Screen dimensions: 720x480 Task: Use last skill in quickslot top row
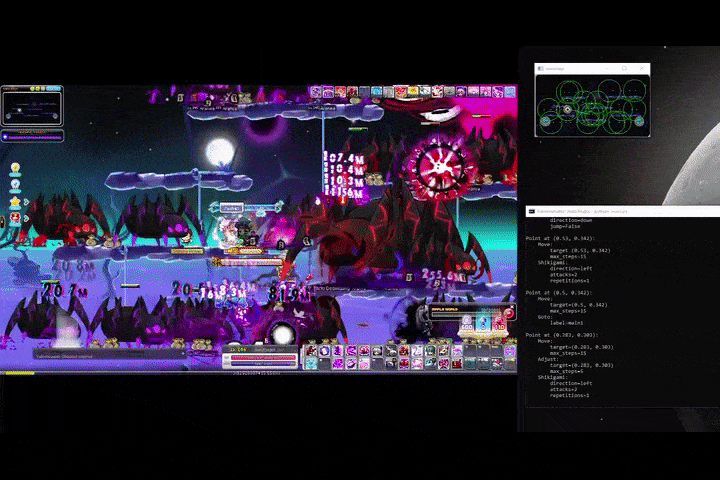[510, 351]
